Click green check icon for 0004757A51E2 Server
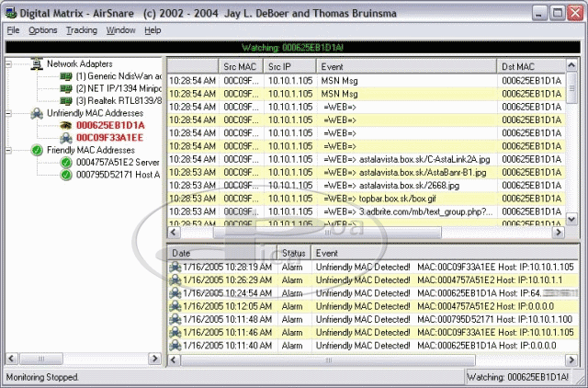This screenshot has width=588, height=388. pyautogui.click(x=65, y=163)
